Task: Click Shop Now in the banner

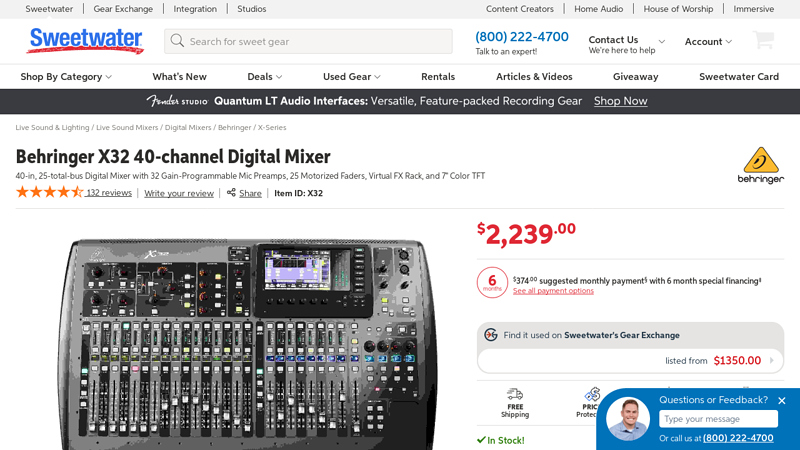Action: (620, 101)
